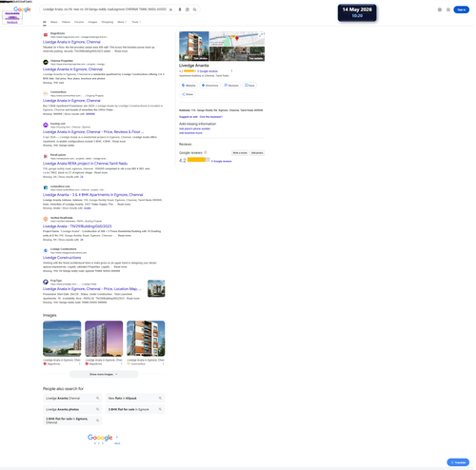The height and width of the screenshot is (470, 476).
Task: Click the Verified RealEstate result favicon
Action: (x=46, y=219)
